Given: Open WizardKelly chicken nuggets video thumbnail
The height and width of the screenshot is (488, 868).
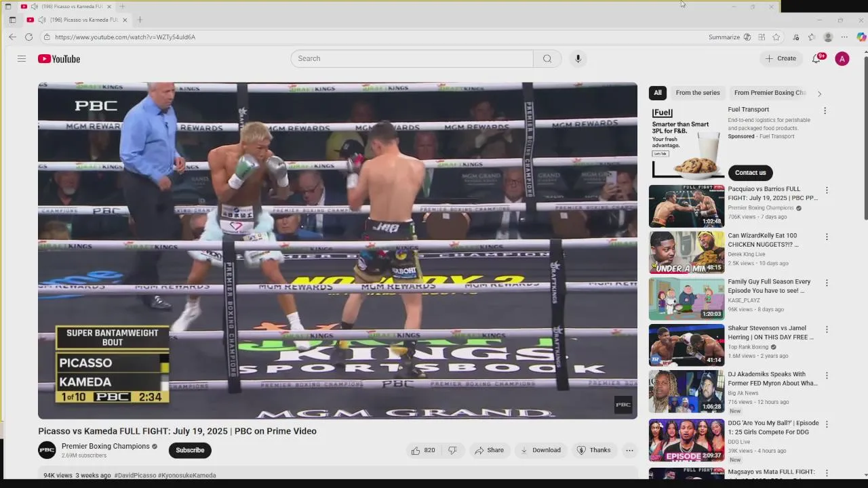Looking at the screenshot, I should coord(686,252).
